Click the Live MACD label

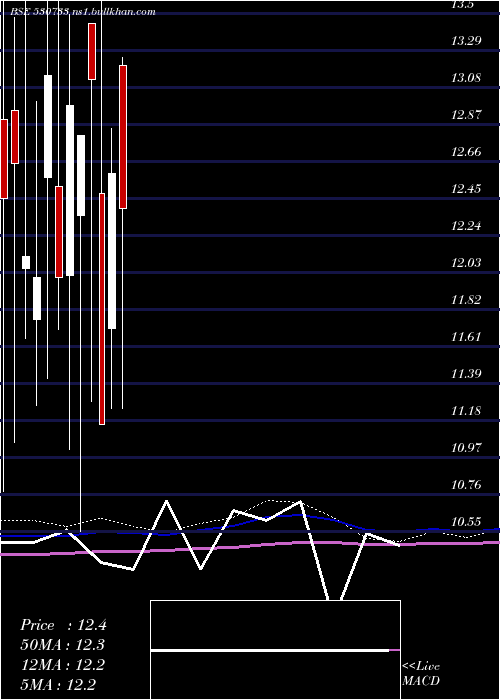tap(421, 674)
